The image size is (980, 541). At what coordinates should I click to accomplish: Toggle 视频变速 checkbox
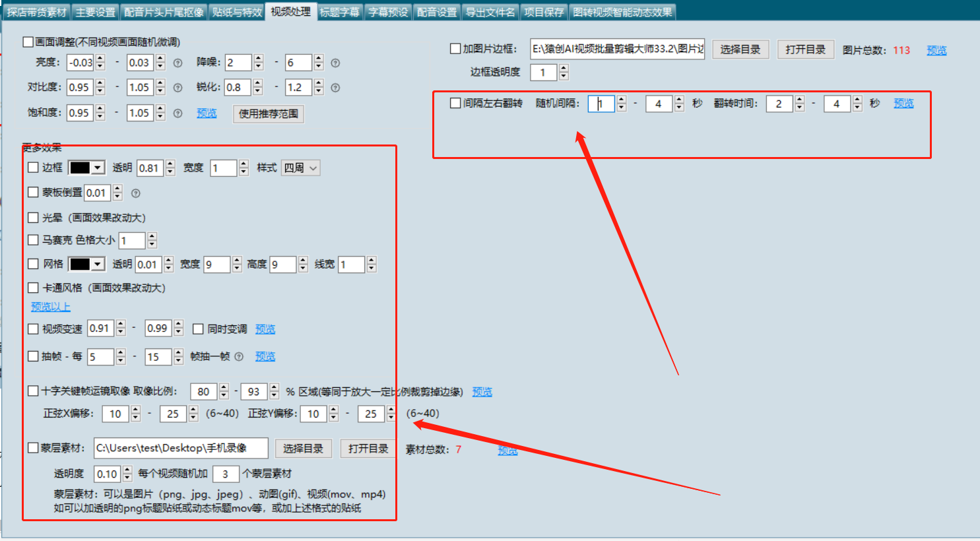(x=33, y=329)
